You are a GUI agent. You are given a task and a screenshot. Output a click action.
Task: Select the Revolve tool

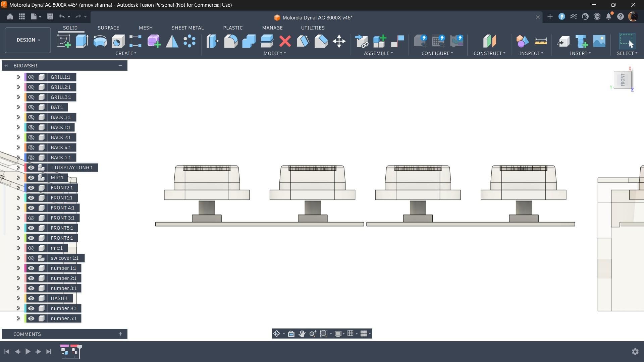click(x=100, y=41)
